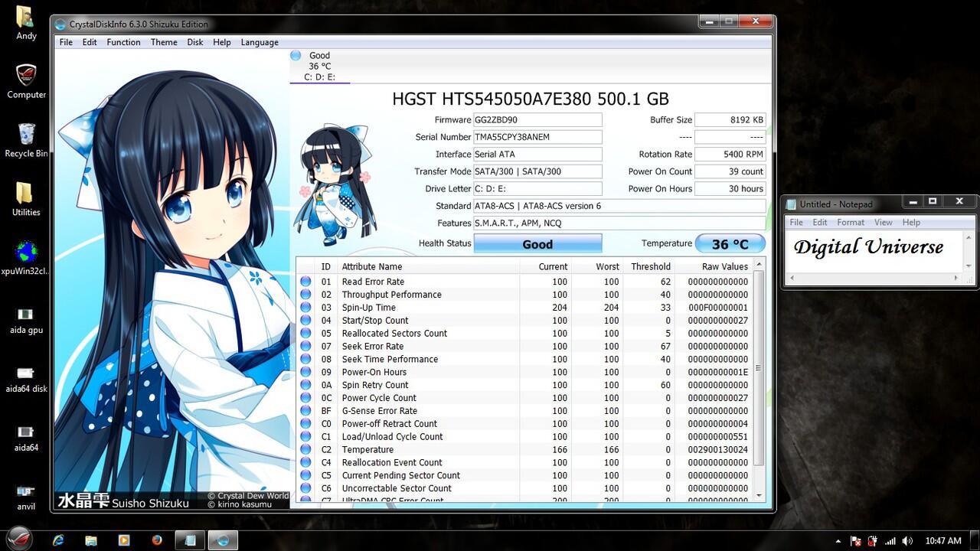Click status orb for Read Error Rate
The height and width of the screenshot is (551, 980).
click(305, 282)
